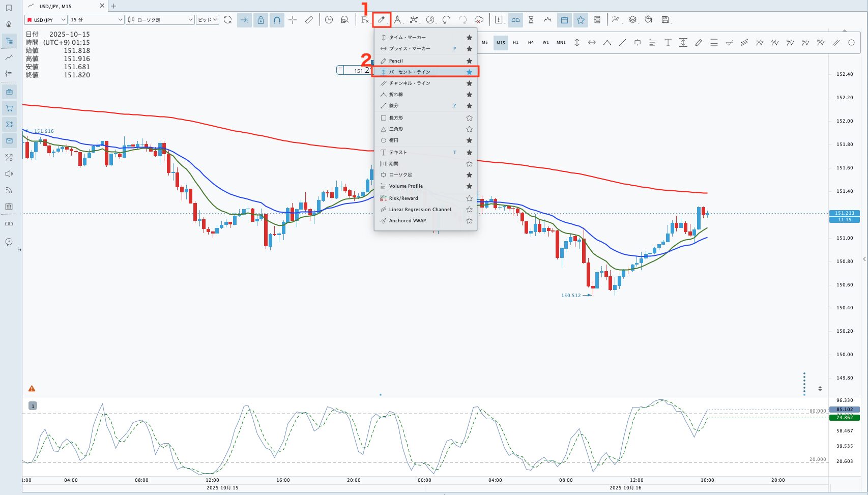
Task: Switch timeframe to W1
Action: tap(545, 43)
